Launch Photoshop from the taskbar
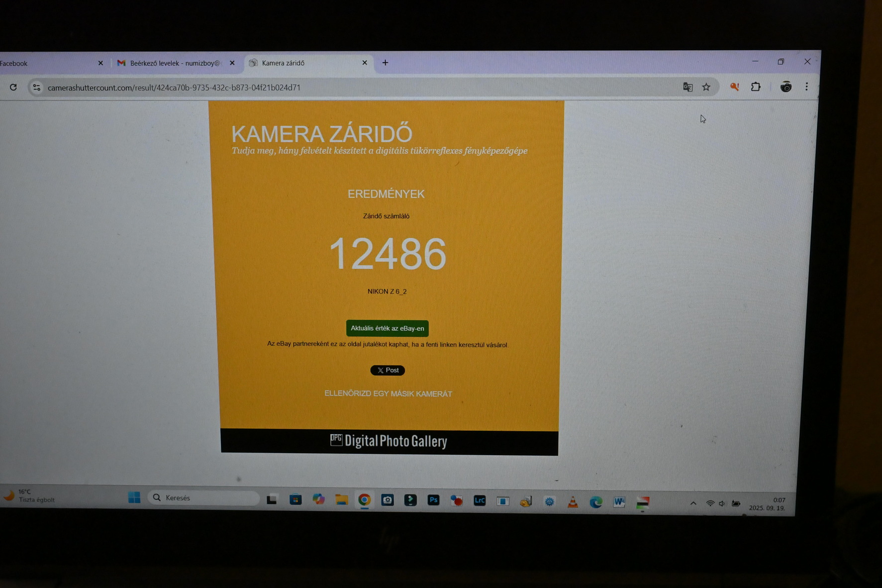The height and width of the screenshot is (588, 882). [x=433, y=501]
